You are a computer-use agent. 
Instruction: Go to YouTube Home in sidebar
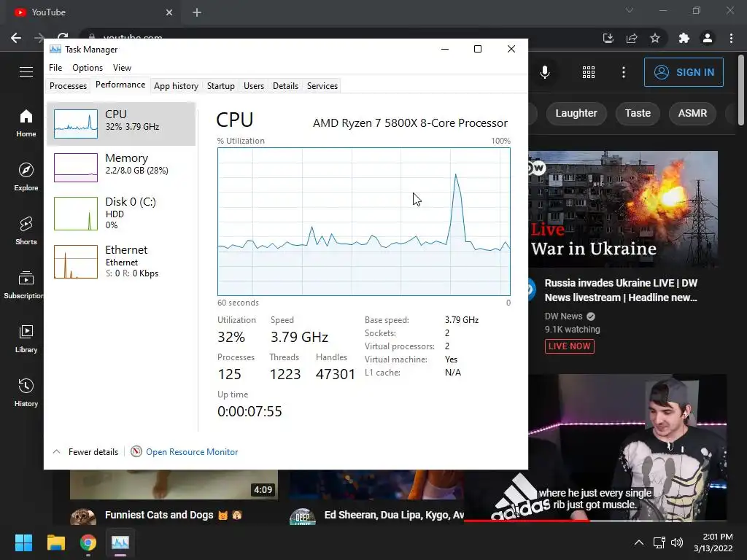pyautogui.click(x=26, y=122)
